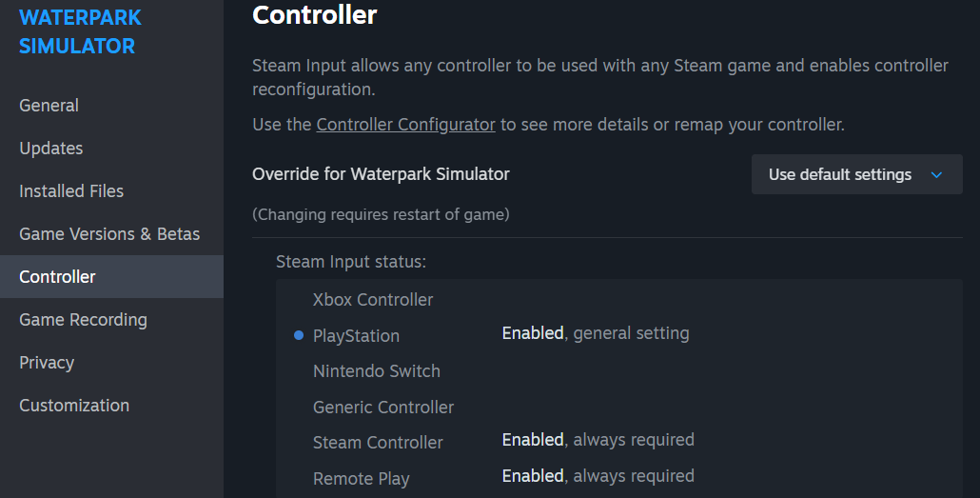Switch to the Customization tab
The image size is (980, 498).
74,406
